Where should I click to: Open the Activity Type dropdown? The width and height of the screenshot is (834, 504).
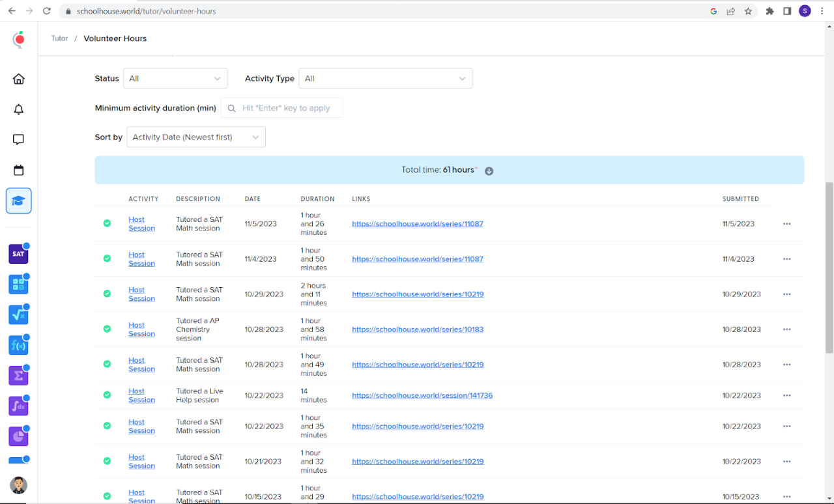[x=385, y=78]
